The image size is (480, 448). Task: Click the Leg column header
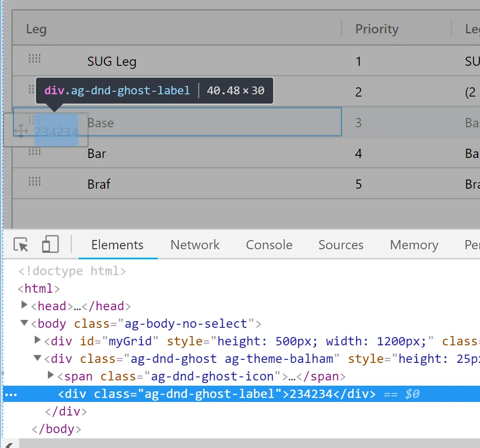[177, 29]
